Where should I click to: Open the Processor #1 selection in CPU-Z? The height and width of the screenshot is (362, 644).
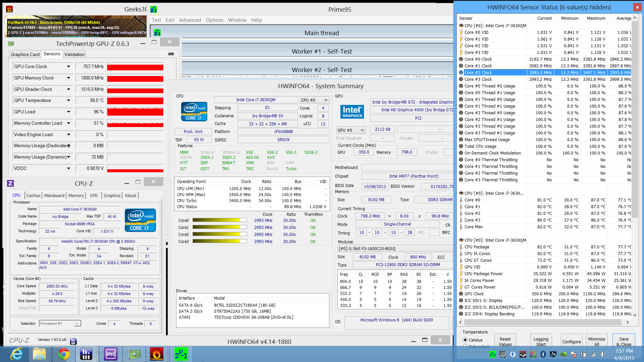point(60,323)
